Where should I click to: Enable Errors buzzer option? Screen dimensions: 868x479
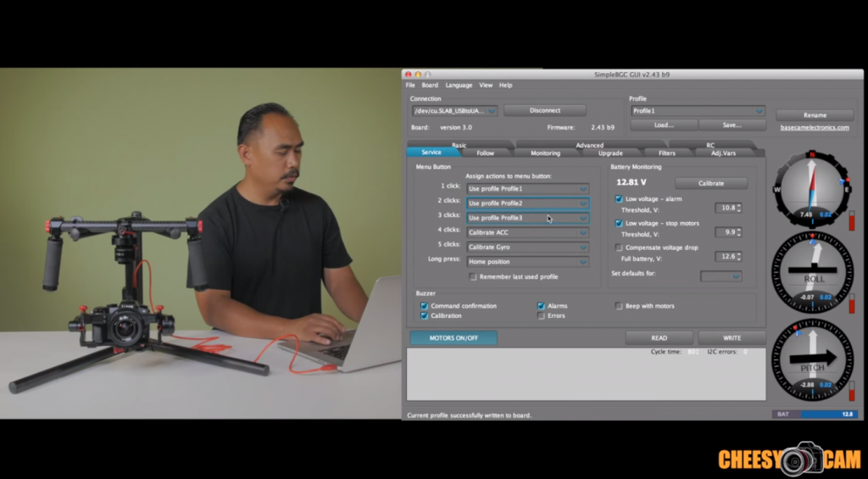(541, 315)
